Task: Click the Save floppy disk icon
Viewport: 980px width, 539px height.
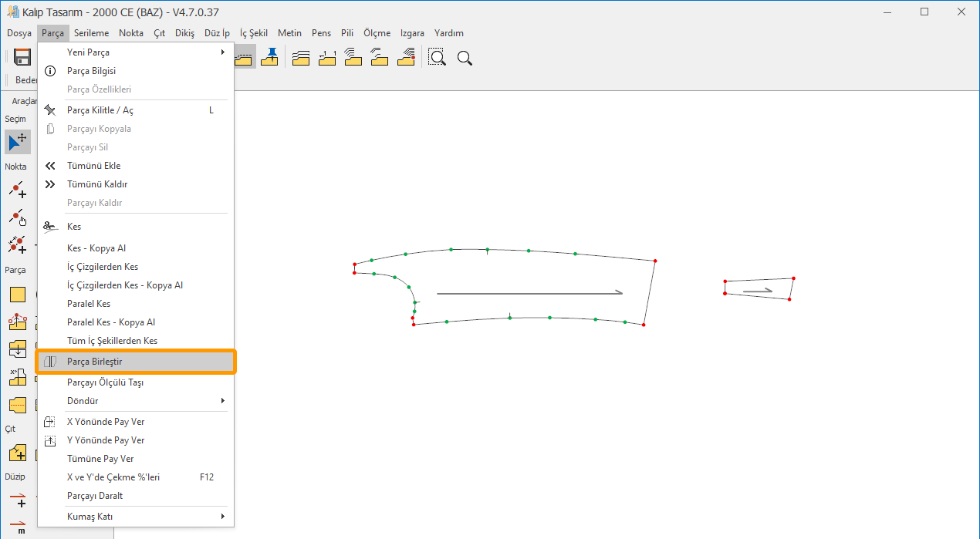Action: [x=22, y=57]
